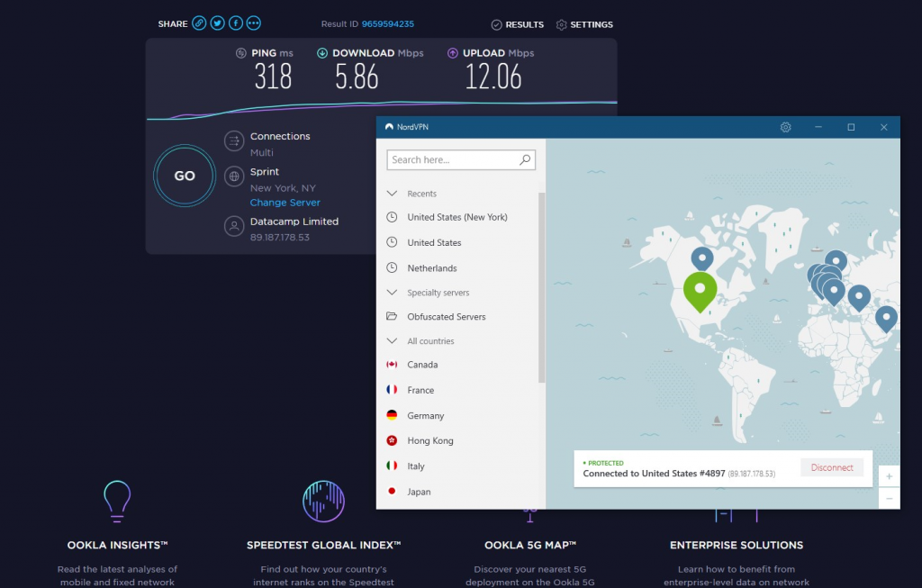Open Result ID 9659594235 link
922x588 pixels.
pyautogui.click(x=387, y=24)
